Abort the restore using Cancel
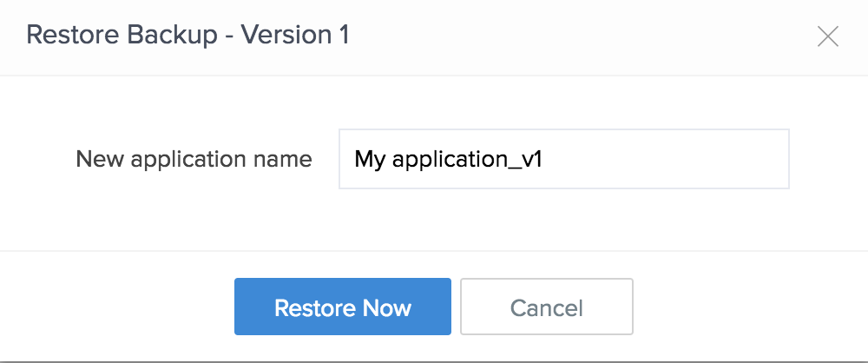Screen dimensions: 868x363 (546, 307)
